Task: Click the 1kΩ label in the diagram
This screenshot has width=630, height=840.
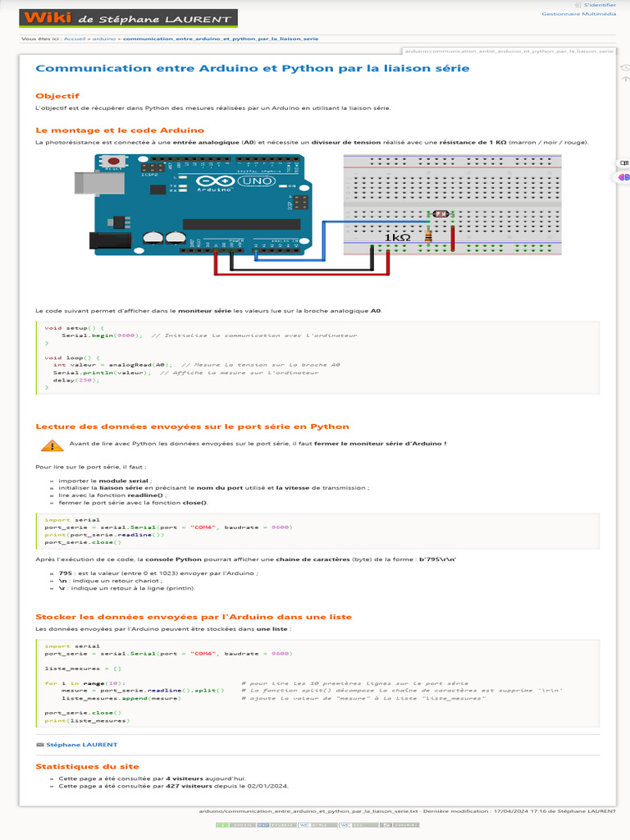Action: (398, 237)
